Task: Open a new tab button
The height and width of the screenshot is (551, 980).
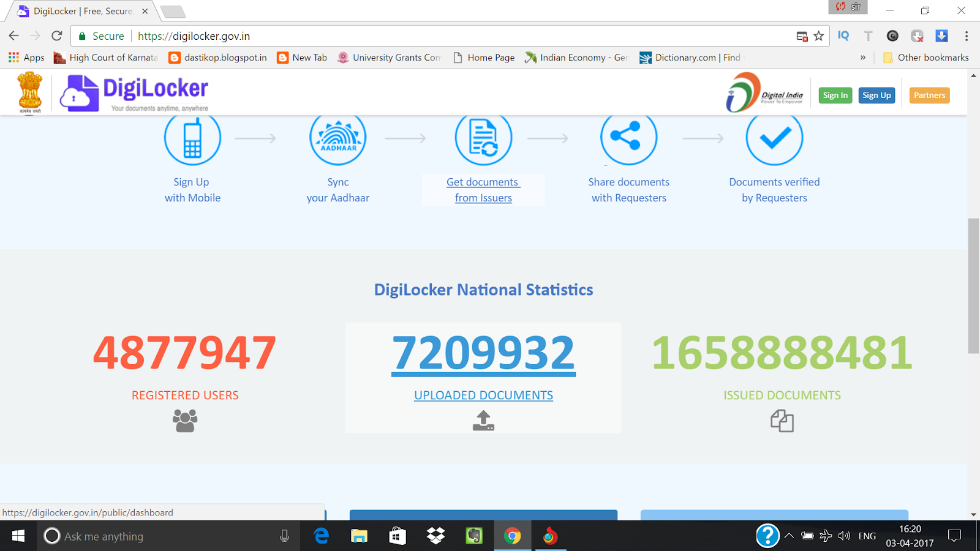Action: pos(173,12)
